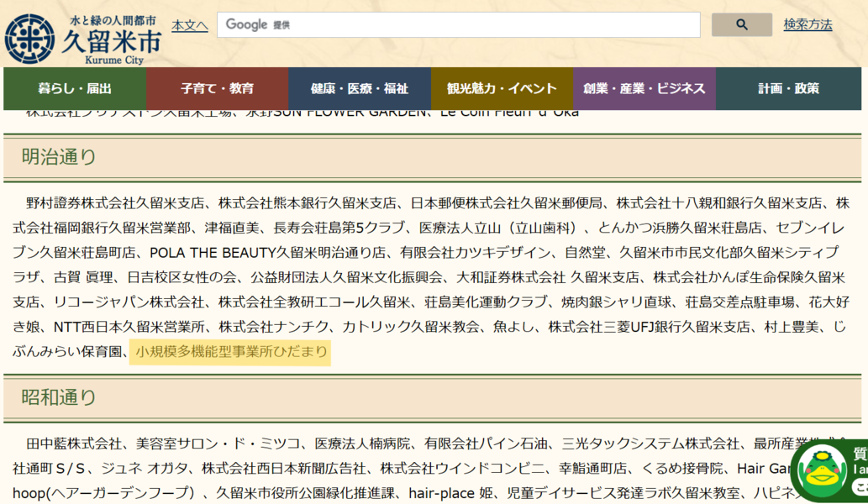Click ジュネ オガタ text
The width and height of the screenshot is (868, 504).
click(x=144, y=469)
